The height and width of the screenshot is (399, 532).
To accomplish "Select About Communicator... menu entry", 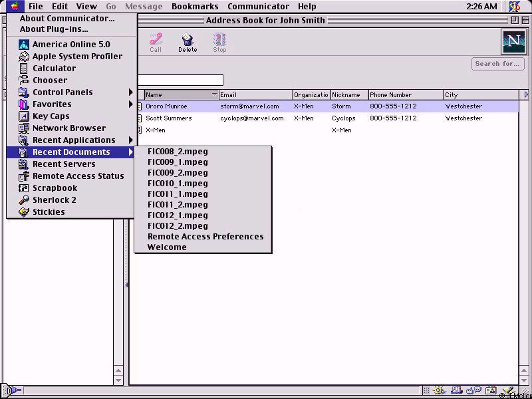I will pyautogui.click(x=66, y=19).
